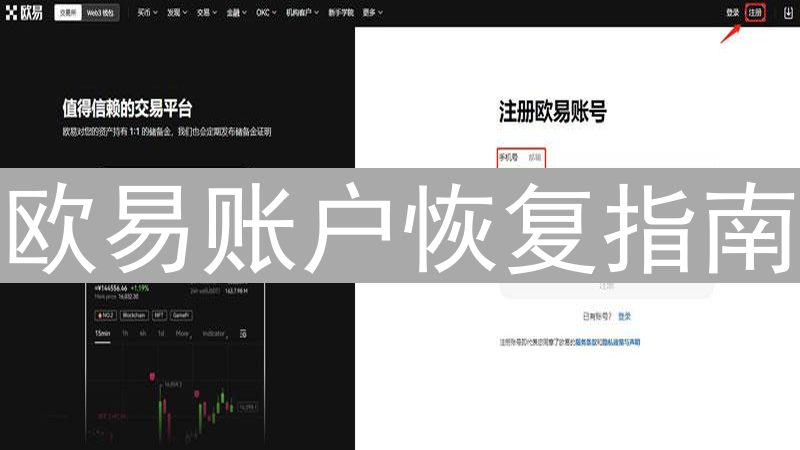The image size is (800, 450).
Task: Expand the 发现 dropdown menu
Action: 177,12
